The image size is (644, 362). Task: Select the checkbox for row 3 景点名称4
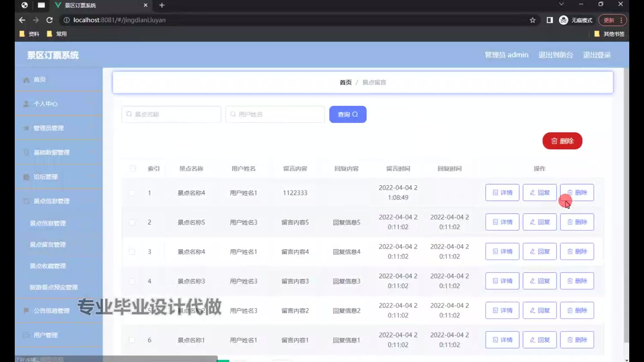(x=132, y=252)
